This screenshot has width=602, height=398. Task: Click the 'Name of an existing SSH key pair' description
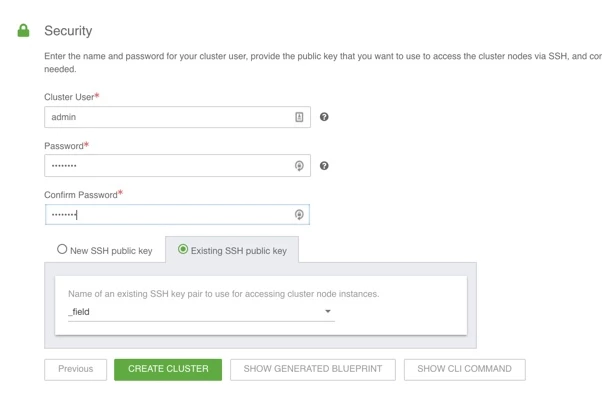(223, 294)
